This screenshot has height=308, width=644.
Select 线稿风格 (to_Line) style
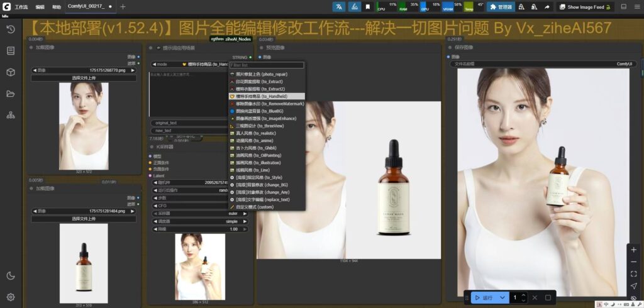(x=267, y=170)
